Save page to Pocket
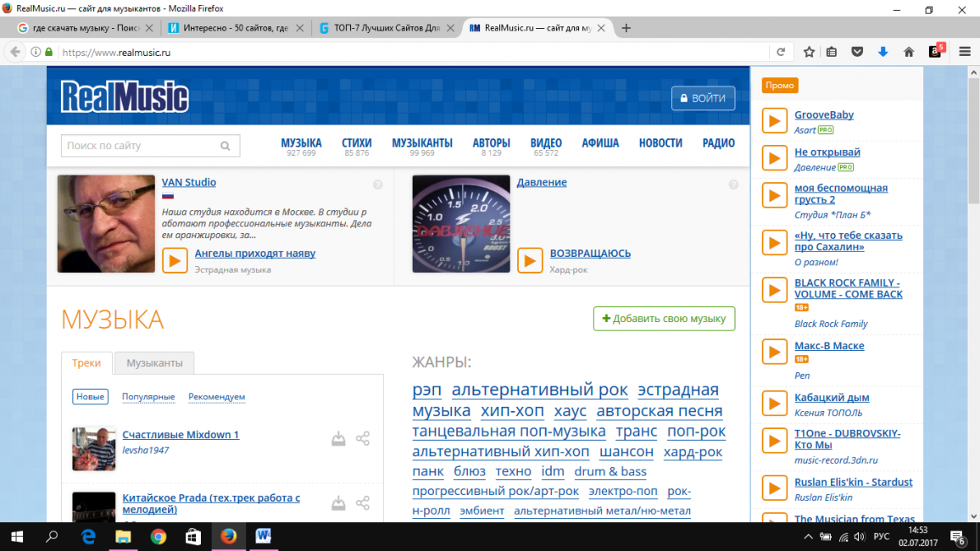Viewport: 980px width, 551px height. pos(857,53)
